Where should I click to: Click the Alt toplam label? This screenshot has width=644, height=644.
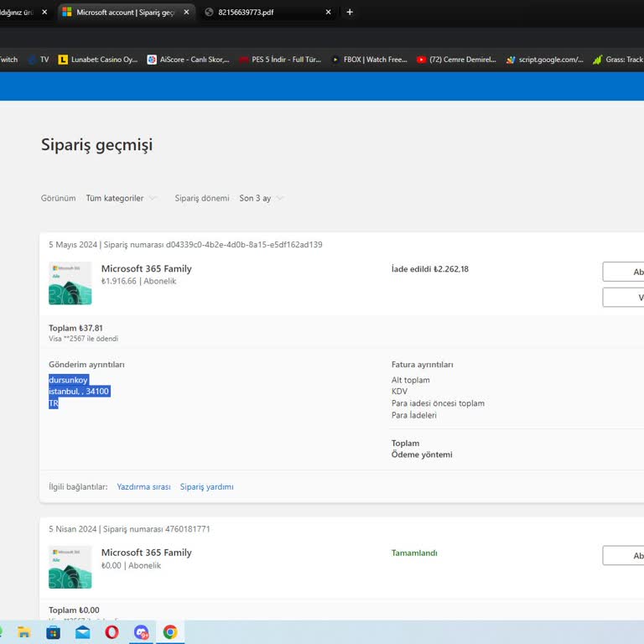pyautogui.click(x=411, y=381)
